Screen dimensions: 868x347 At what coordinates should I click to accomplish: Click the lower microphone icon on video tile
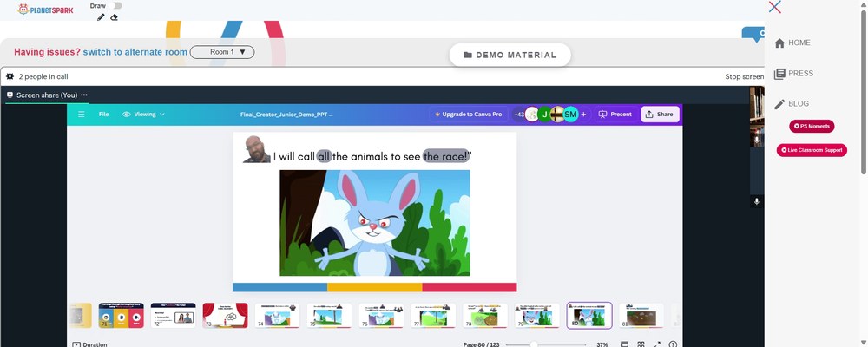point(757,201)
